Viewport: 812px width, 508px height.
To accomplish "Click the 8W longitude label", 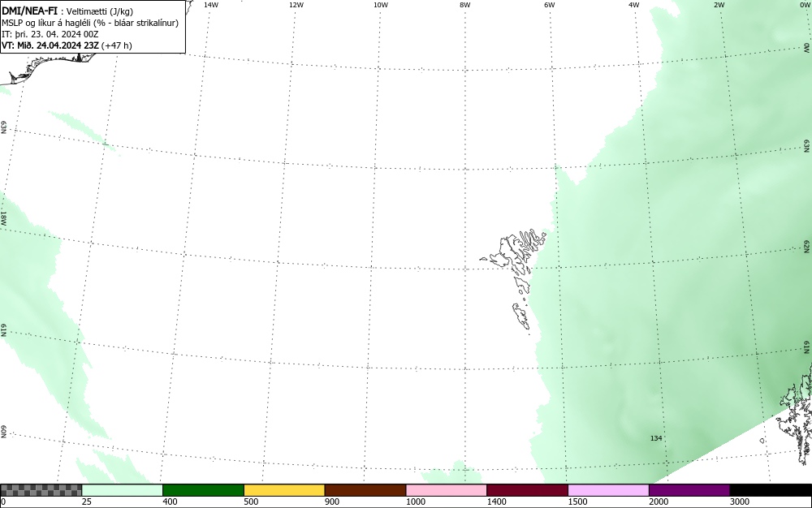I will pyautogui.click(x=465, y=5).
